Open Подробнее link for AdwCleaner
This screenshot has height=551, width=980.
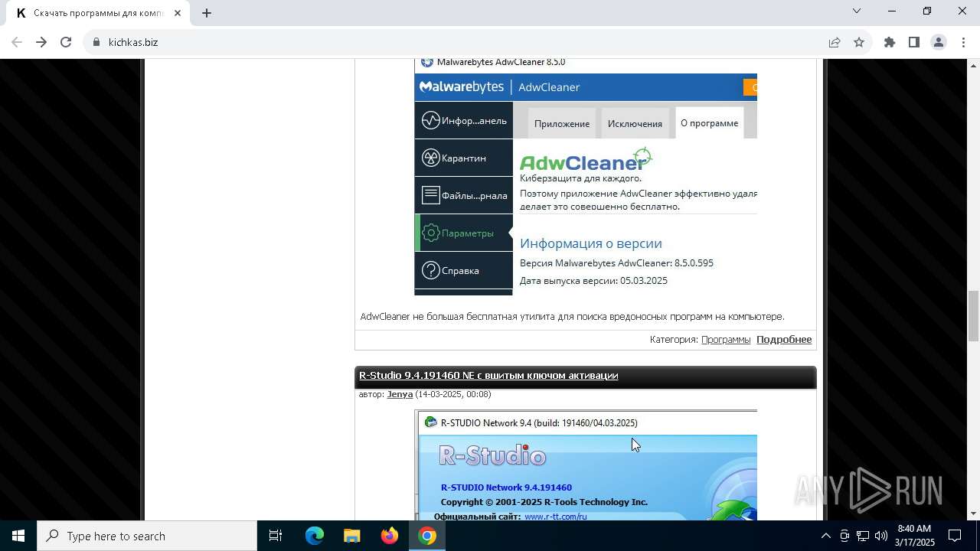(x=784, y=339)
